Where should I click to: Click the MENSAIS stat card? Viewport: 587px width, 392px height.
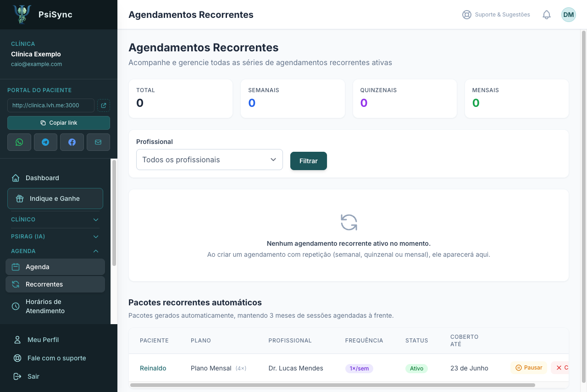(517, 99)
